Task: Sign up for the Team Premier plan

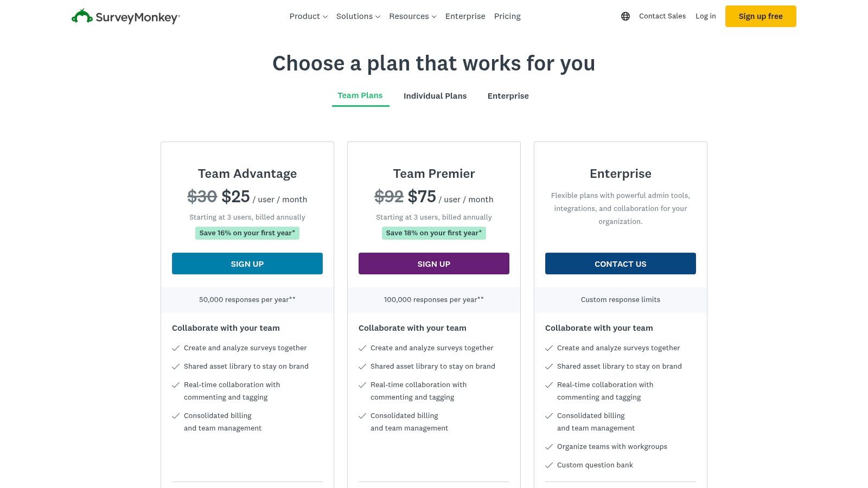Action: coord(433,264)
